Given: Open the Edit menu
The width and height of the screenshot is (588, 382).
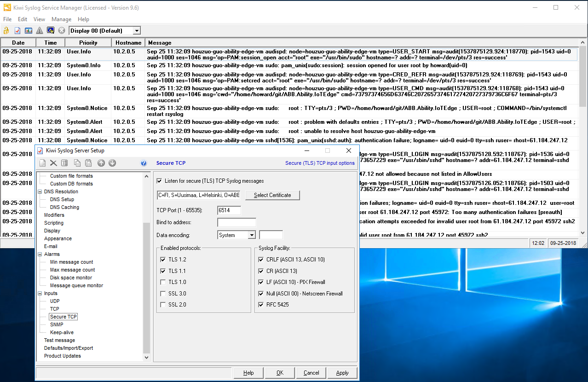Looking at the screenshot, I should (23, 19).
